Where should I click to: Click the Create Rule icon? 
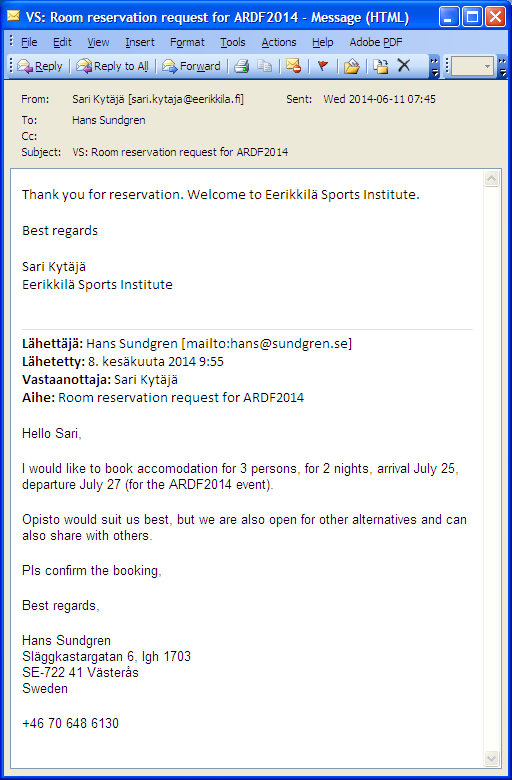[381, 66]
